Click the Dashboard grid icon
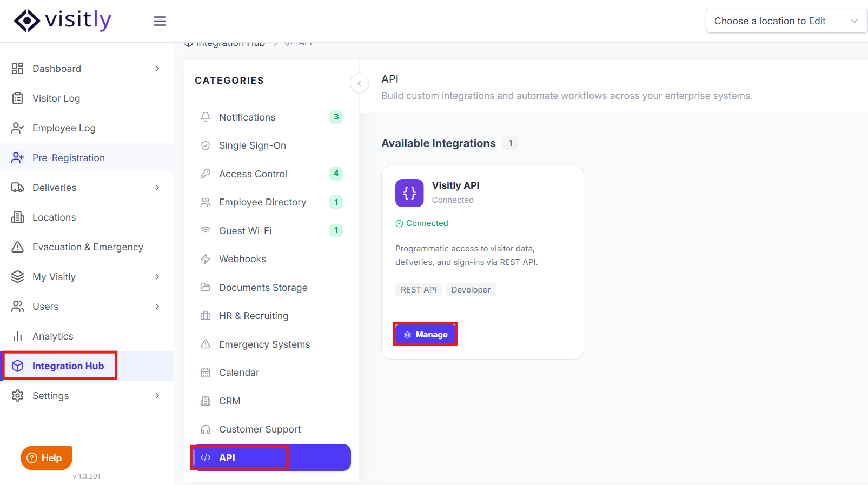Viewport: 868px width, 485px height. pos(18,69)
